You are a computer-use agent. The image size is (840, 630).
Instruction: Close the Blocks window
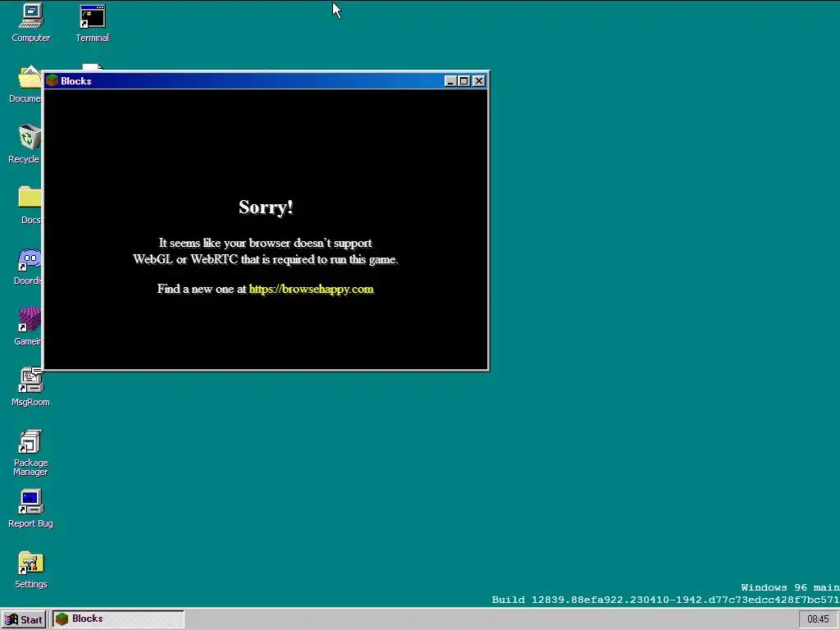click(479, 81)
